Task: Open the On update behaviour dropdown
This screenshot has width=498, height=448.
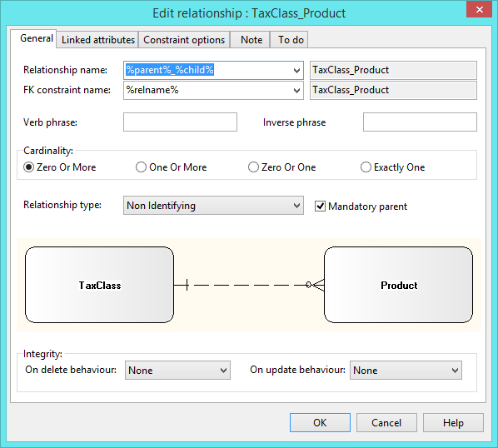Action: click(x=406, y=371)
